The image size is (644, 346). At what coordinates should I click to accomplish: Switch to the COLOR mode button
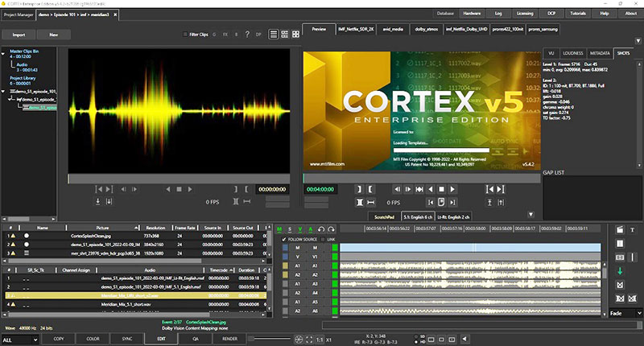point(93,339)
